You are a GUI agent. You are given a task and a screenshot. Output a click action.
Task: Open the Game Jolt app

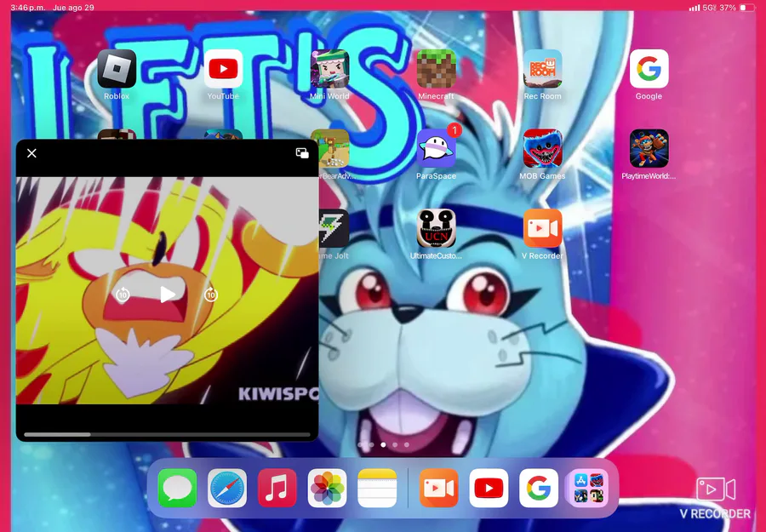coord(334,229)
